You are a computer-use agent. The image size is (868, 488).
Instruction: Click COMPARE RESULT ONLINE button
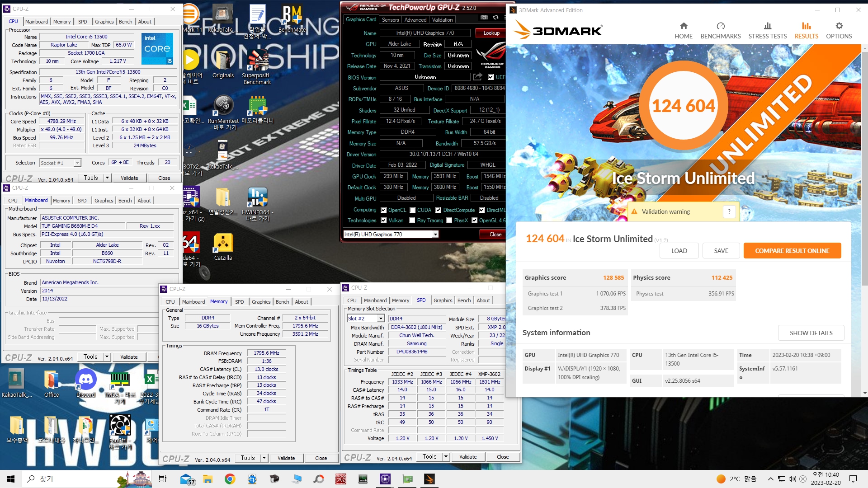click(792, 251)
